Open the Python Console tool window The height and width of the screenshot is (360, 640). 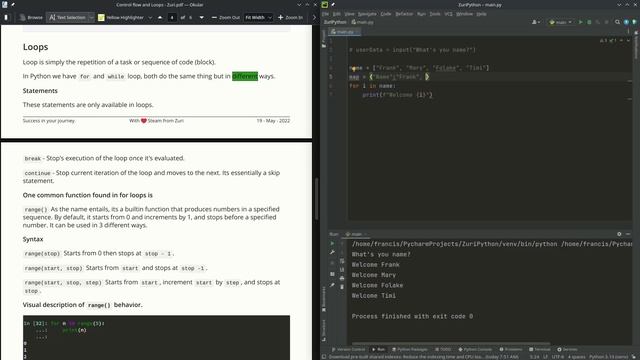coord(475,349)
